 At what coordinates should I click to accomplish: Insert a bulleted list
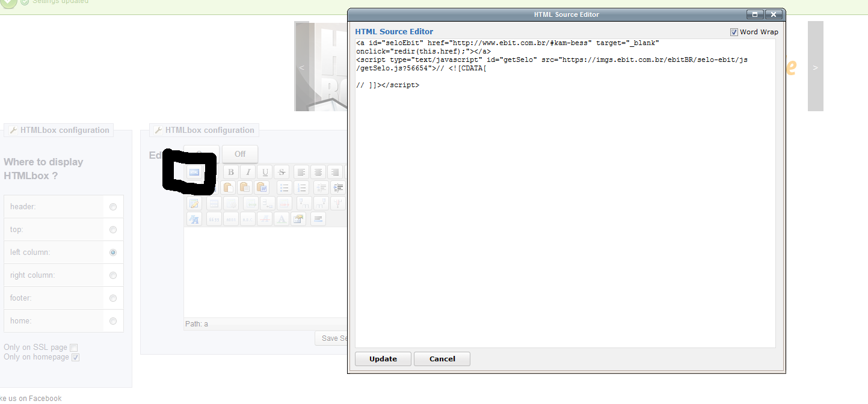[x=285, y=188]
